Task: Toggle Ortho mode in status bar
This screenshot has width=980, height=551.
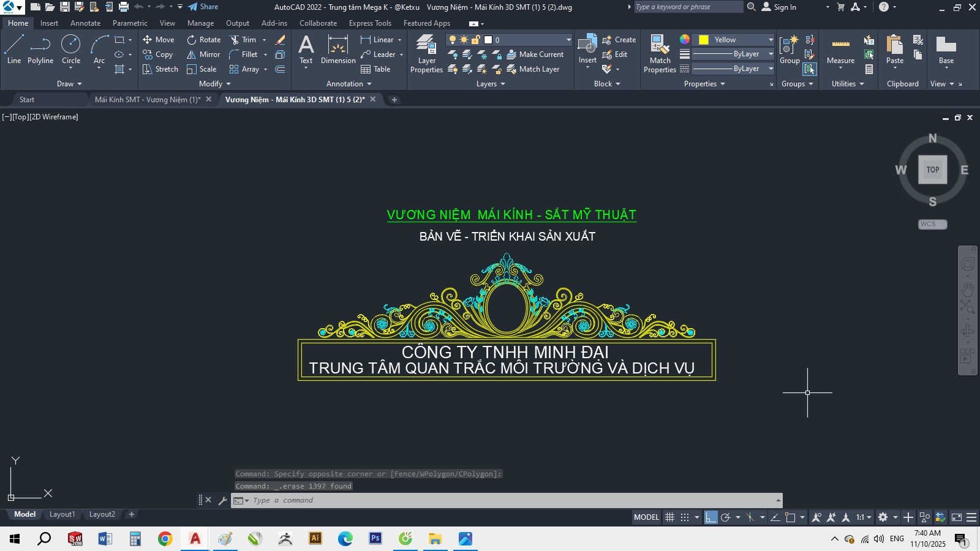Action: (x=710, y=517)
